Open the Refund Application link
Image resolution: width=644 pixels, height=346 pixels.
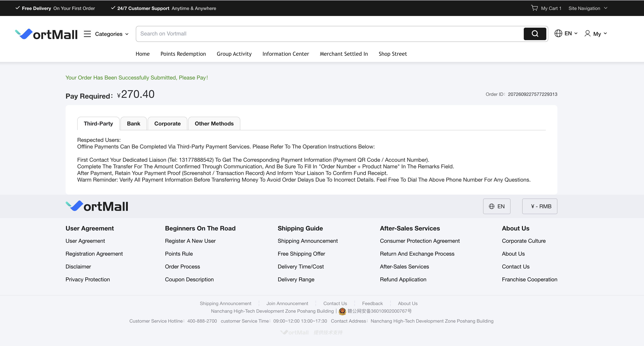coord(403,279)
